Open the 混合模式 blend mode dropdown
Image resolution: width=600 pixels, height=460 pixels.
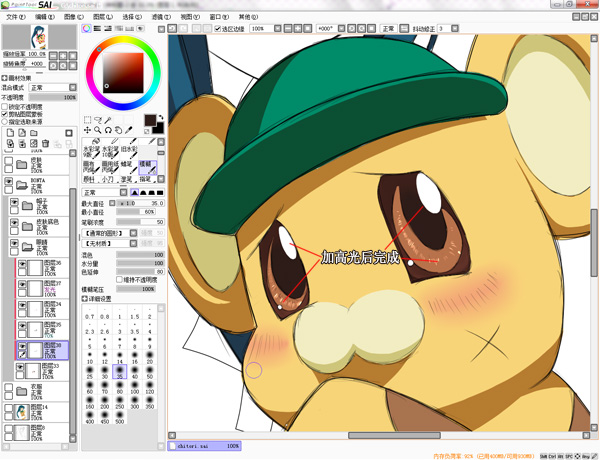pos(52,88)
